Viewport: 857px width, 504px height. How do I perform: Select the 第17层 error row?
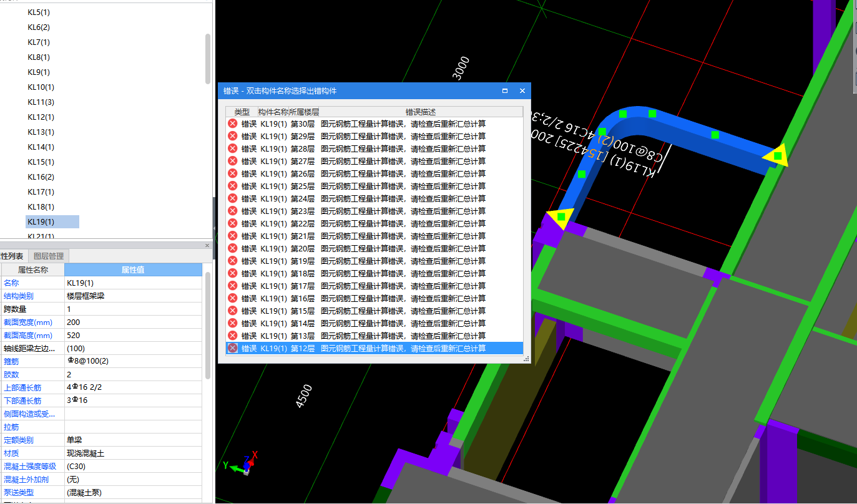coord(374,286)
